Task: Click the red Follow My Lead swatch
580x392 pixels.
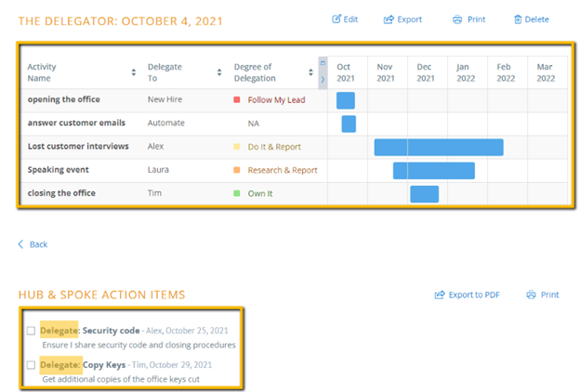Action: pyautogui.click(x=237, y=99)
